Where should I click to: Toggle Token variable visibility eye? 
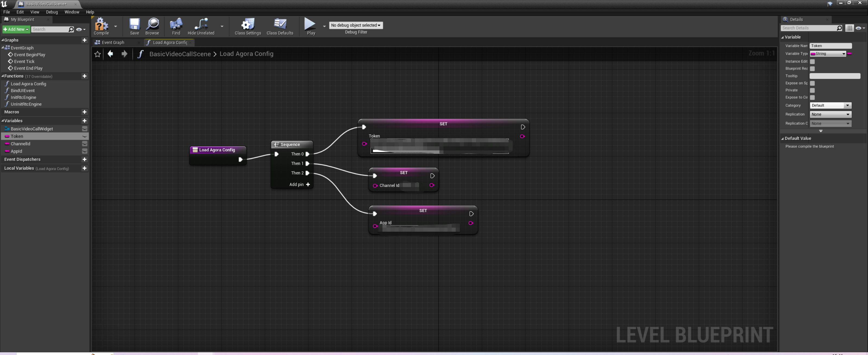(85, 136)
